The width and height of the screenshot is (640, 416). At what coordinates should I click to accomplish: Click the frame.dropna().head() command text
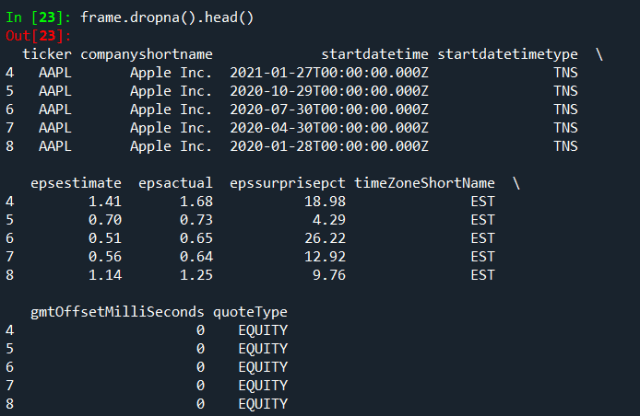167,18
